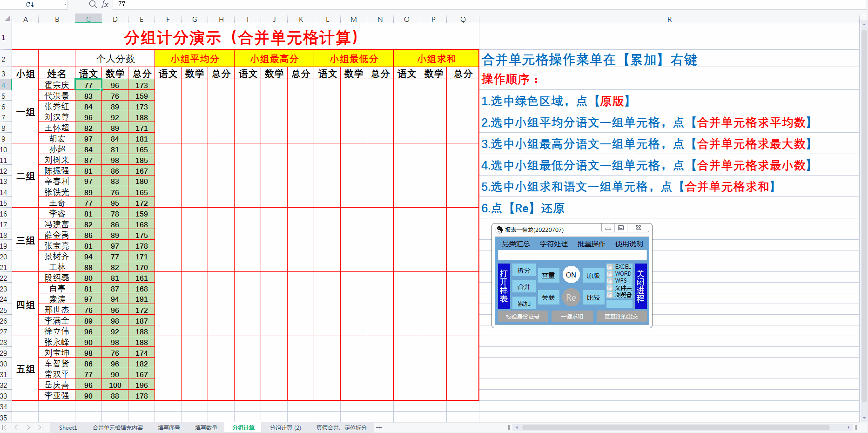
Task: Select column header C
Action: coord(88,19)
